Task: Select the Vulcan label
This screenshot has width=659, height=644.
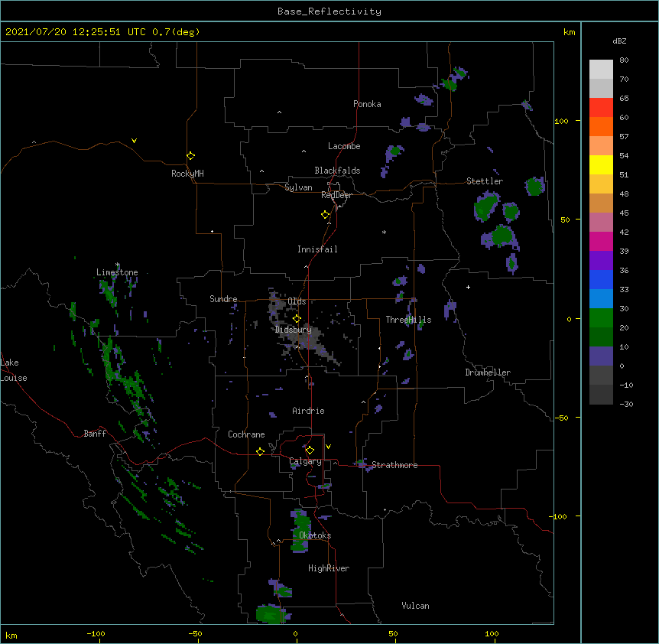Action: pos(415,606)
